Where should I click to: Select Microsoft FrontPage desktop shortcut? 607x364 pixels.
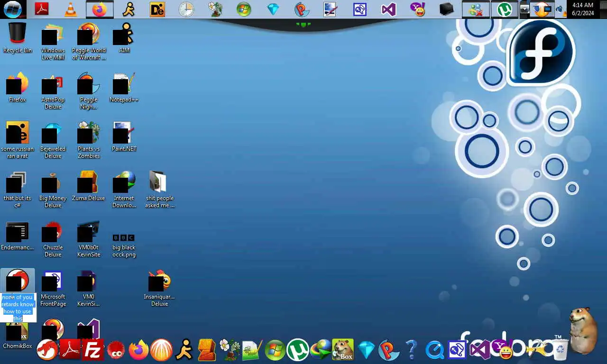coord(53,288)
